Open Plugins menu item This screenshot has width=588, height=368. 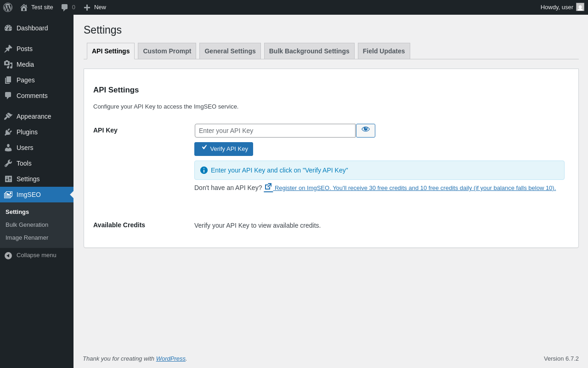point(37,132)
